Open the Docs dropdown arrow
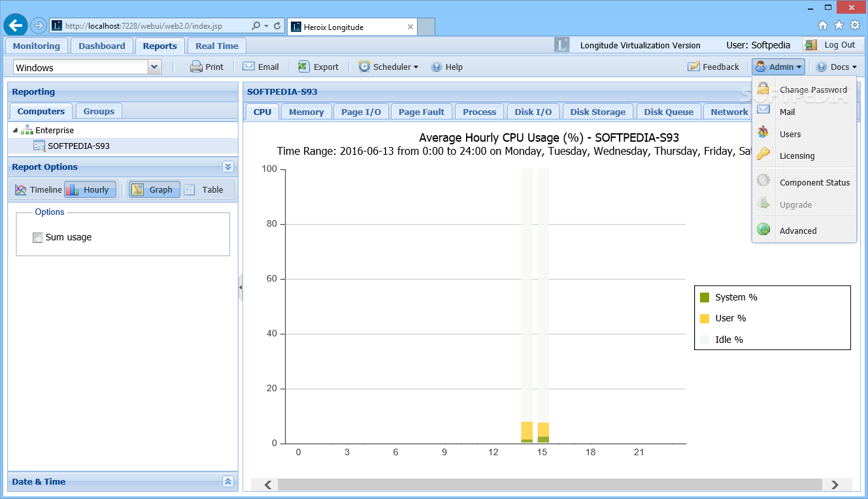The width and height of the screenshot is (868, 499). pos(854,67)
